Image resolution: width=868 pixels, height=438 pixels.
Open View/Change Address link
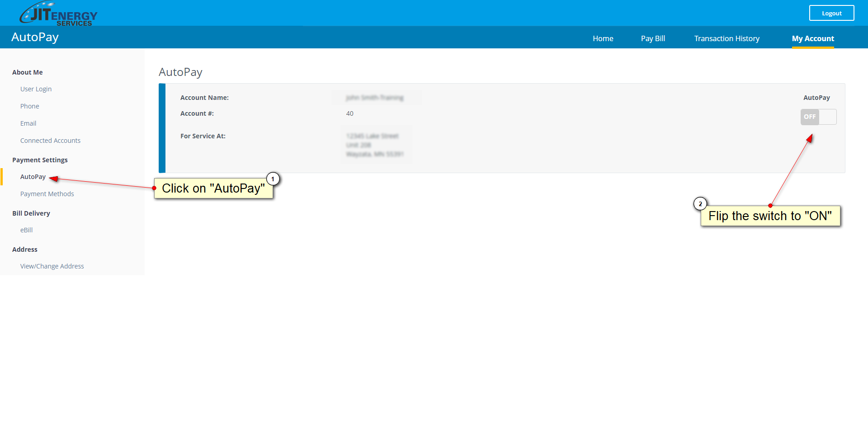52,266
